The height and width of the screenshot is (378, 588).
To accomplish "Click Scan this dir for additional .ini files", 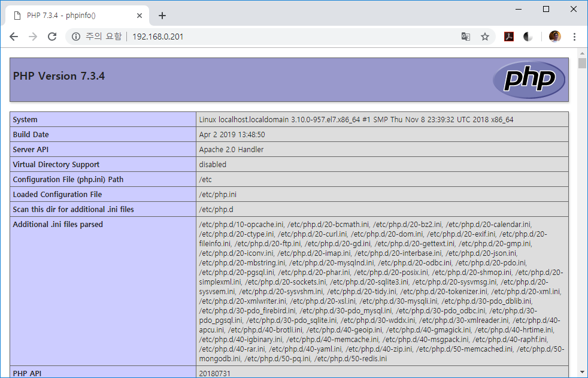I will pyautogui.click(x=74, y=210).
